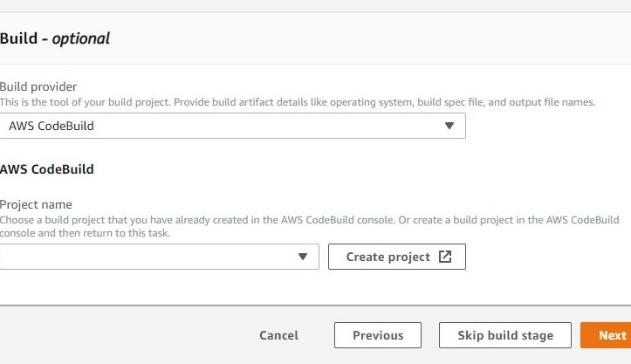Image resolution: width=631 pixels, height=364 pixels.
Task: Continue with the orange Next button
Action: coord(606,335)
